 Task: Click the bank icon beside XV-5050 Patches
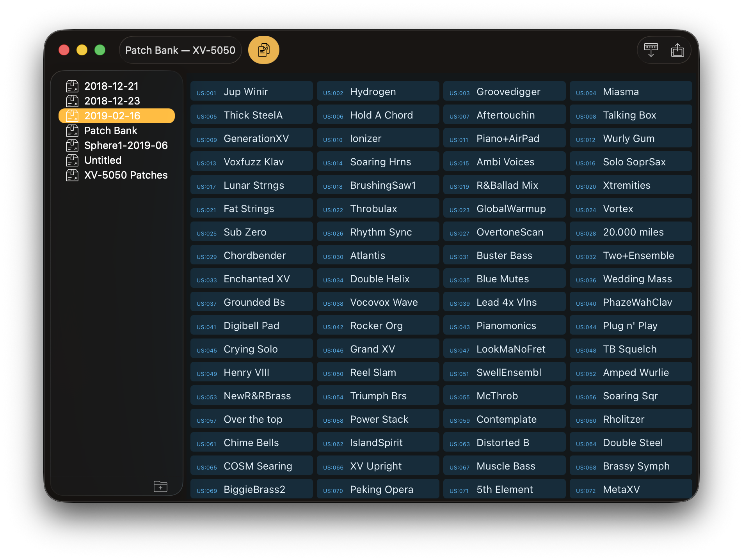click(x=72, y=175)
